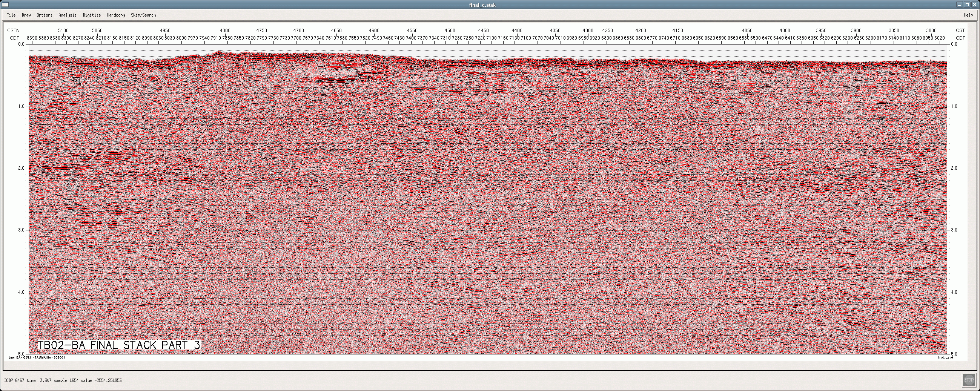Viewport: 980px width, 391px height.
Task: Click the final_c.stak title bar text
Action: [x=482, y=5]
